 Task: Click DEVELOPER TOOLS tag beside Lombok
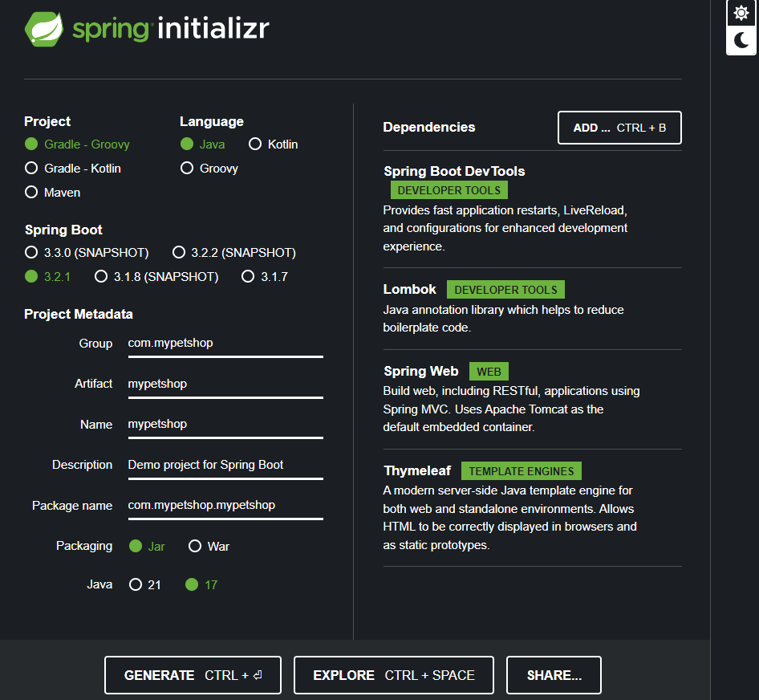point(505,290)
